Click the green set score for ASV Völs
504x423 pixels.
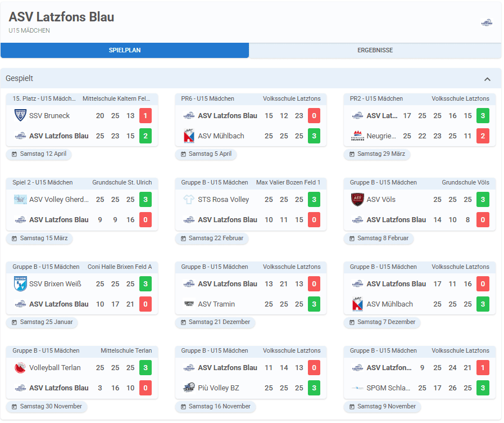(x=483, y=199)
